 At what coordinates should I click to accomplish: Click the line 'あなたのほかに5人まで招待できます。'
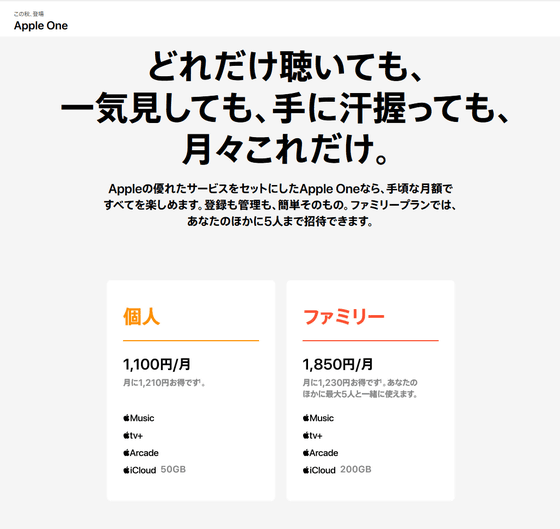tap(280, 221)
